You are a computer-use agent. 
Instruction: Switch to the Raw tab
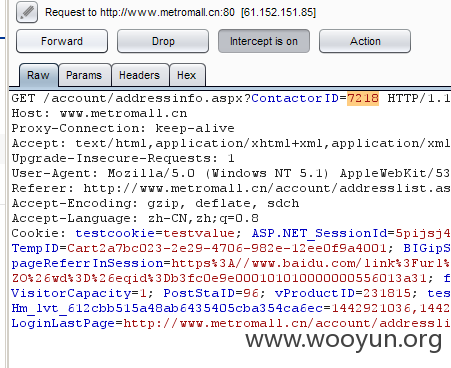click(x=38, y=75)
